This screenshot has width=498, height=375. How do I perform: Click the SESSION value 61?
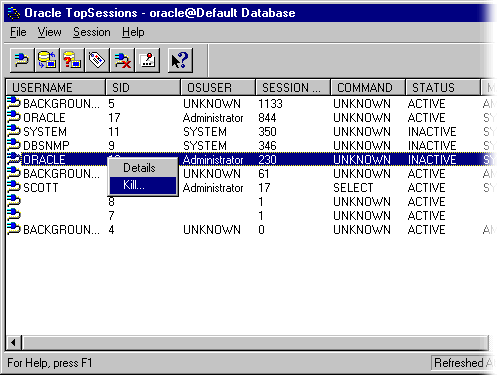tap(264, 174)
